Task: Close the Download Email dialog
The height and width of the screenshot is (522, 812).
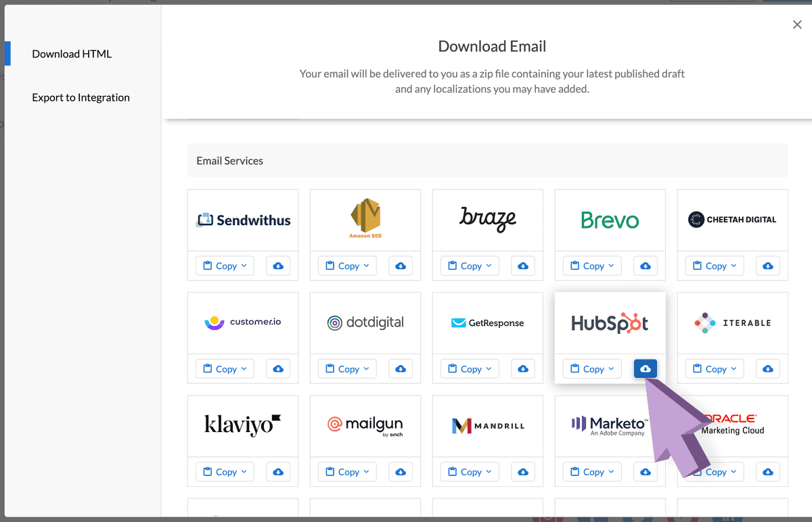Action: tap(797, 24)
